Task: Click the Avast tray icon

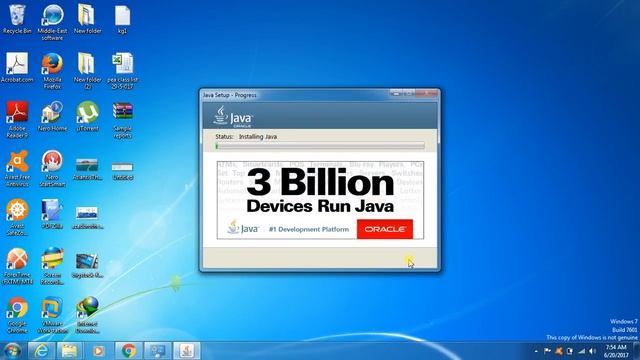Action: (559, 351)
